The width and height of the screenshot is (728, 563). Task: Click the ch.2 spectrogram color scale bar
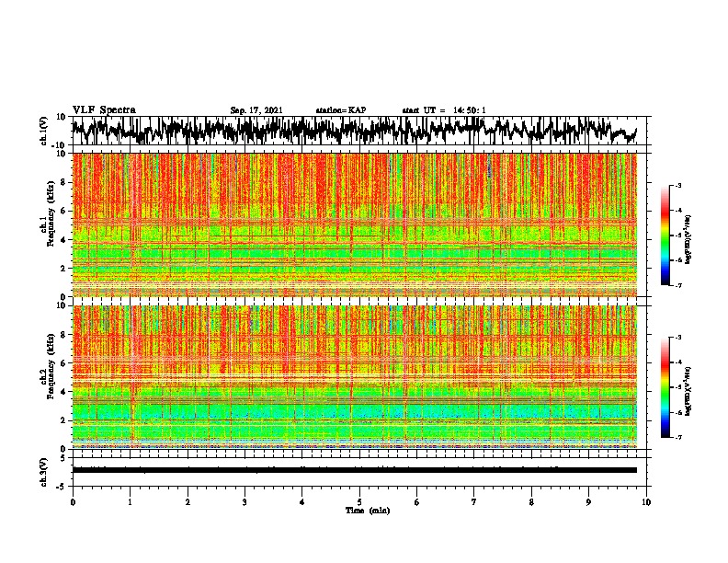(x=665, y=387)
